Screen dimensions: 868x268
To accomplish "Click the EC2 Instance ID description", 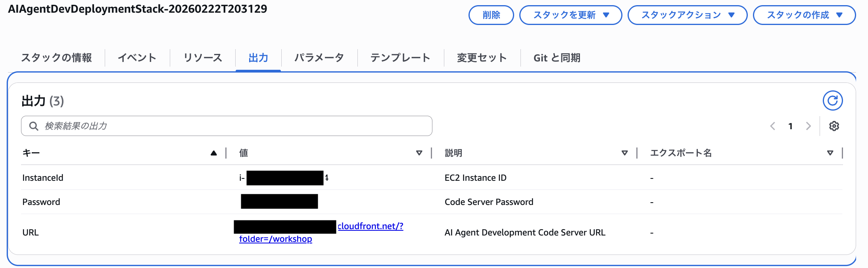I will (475, 178).
